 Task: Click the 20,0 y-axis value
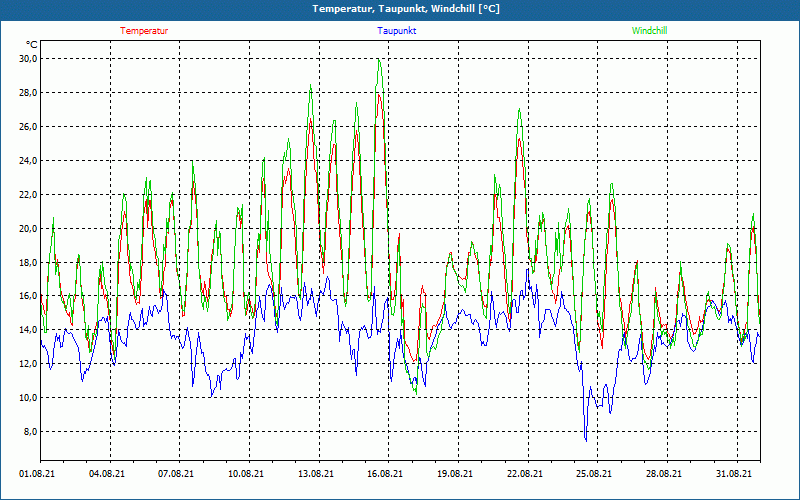tap(29, 229)
